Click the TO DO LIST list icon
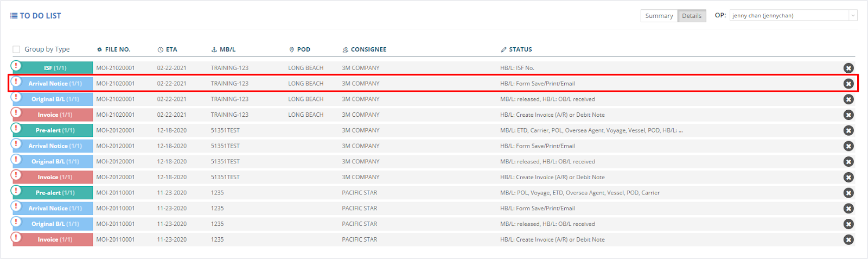This screenshot has width=868, height=259. click(14, 16)
